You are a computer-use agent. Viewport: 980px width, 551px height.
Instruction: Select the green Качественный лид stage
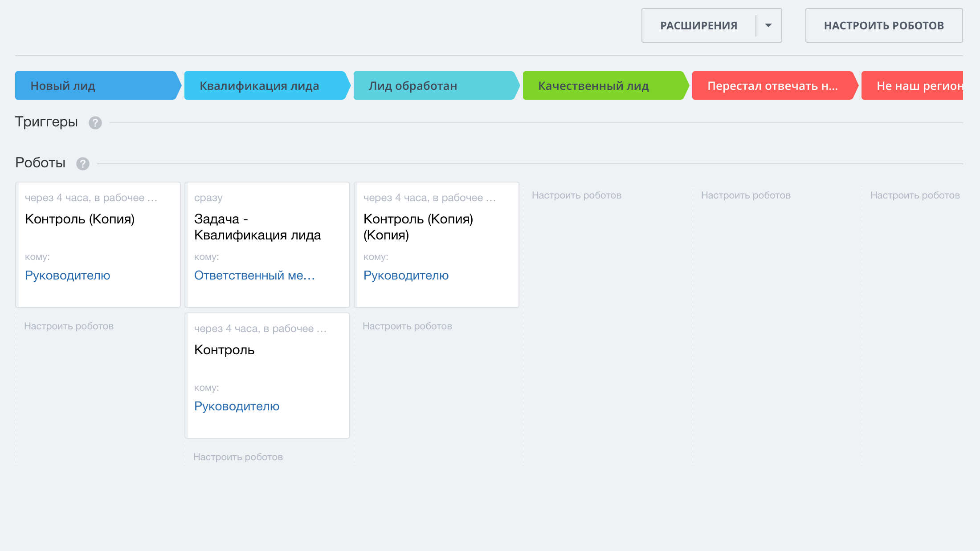(604, 85)
